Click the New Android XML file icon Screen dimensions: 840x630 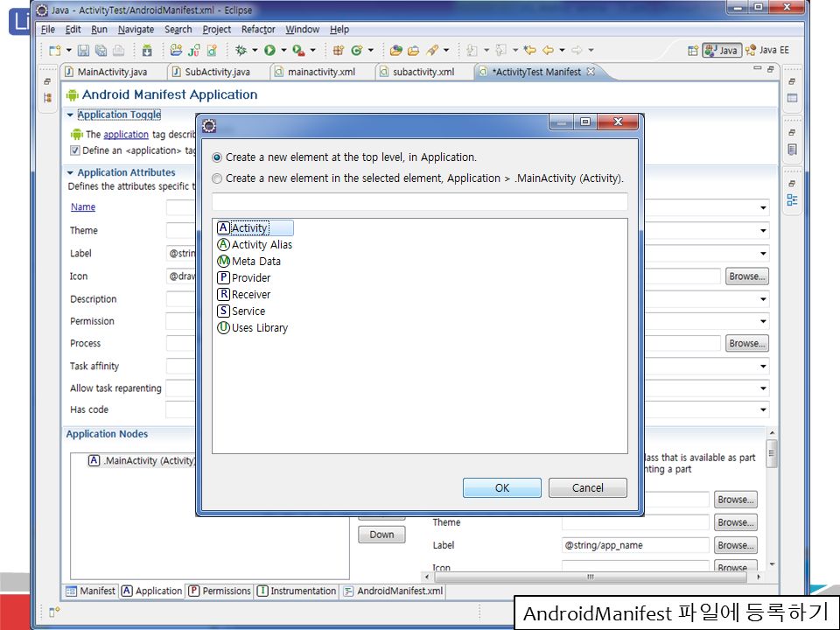(212, 51)
